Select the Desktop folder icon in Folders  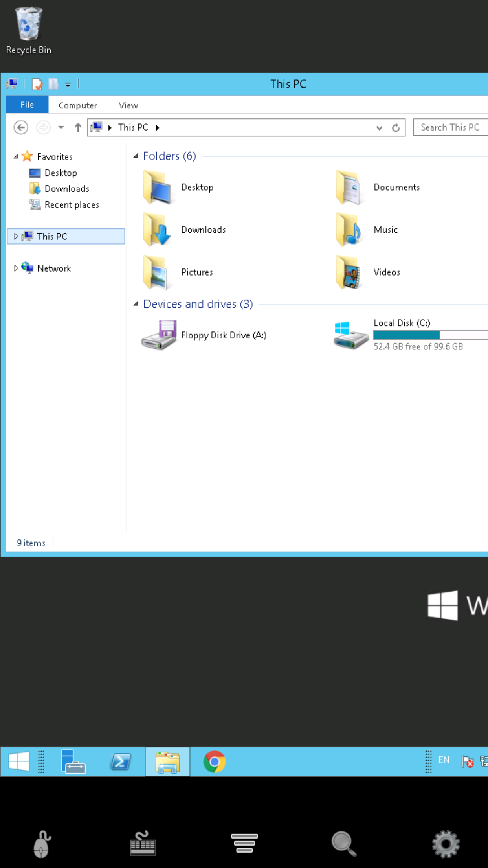[157, 188]
